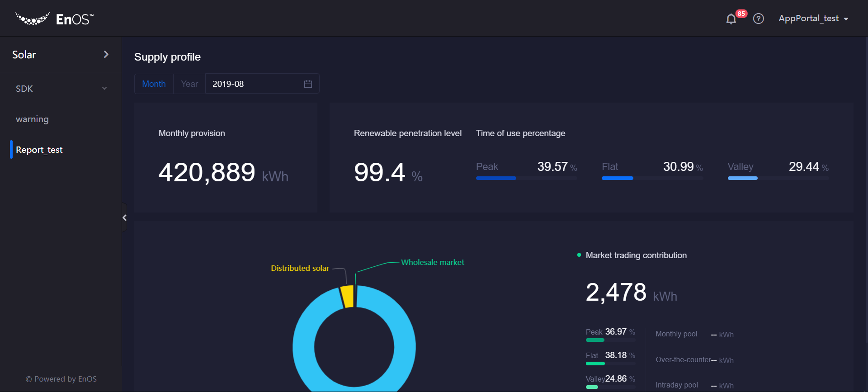This screenshot has width=868, height=392.
Task: Expand the SDK sidebar section
Action: (61, 89)
